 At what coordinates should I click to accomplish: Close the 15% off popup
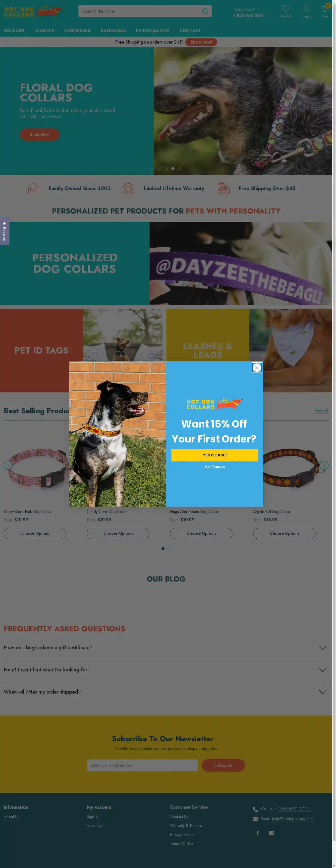point(257,368)
